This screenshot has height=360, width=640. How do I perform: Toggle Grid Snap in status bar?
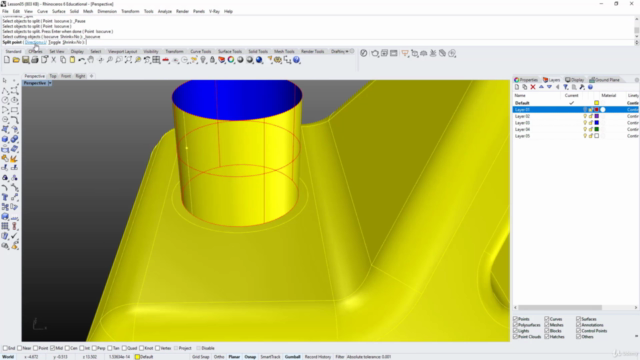click(x=200, y=357)
